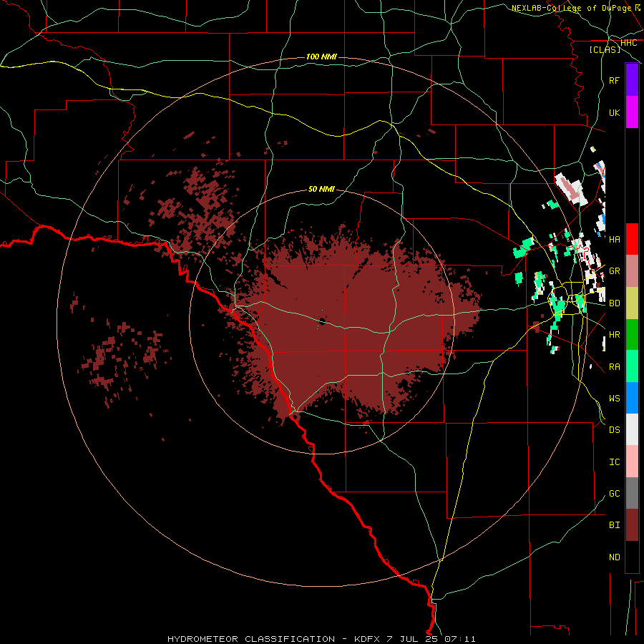Click the HR legend label text
Viewport: 644px width, 644px height.
[614, 335]
